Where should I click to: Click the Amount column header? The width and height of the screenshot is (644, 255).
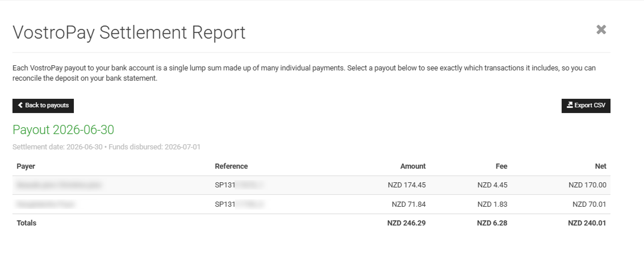click(413, 166)
